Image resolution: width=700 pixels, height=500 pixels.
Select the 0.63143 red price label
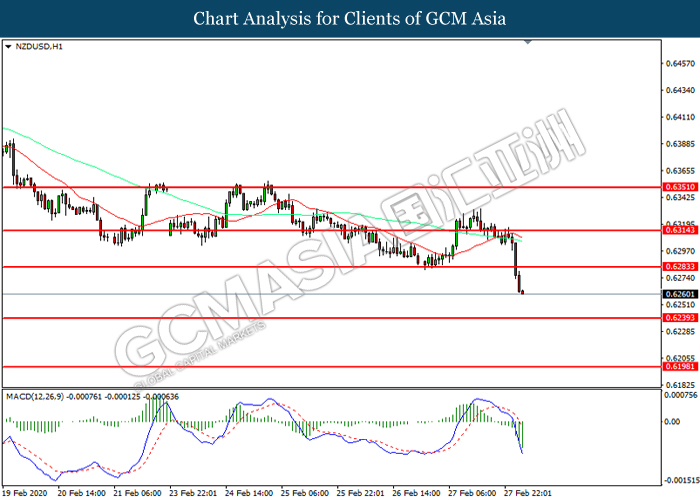(x=680, y=230)
